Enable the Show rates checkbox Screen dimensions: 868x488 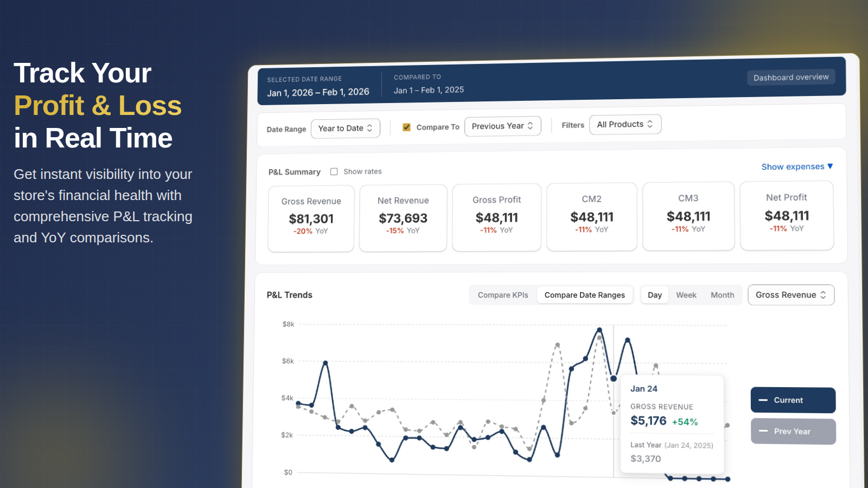click(334, 171)
